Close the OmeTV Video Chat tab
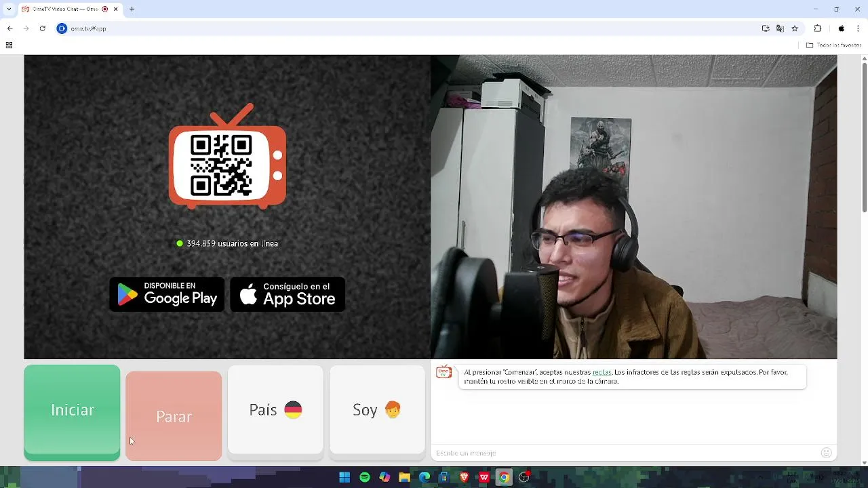Image resolution: width=868 pixels, height=488 pixels. [115, 9]
